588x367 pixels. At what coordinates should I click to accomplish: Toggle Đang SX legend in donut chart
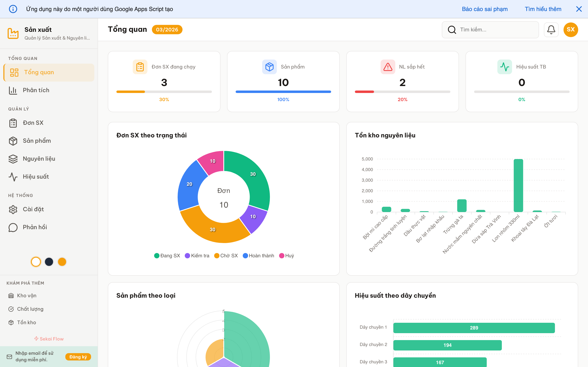click(x=167, y=256)
